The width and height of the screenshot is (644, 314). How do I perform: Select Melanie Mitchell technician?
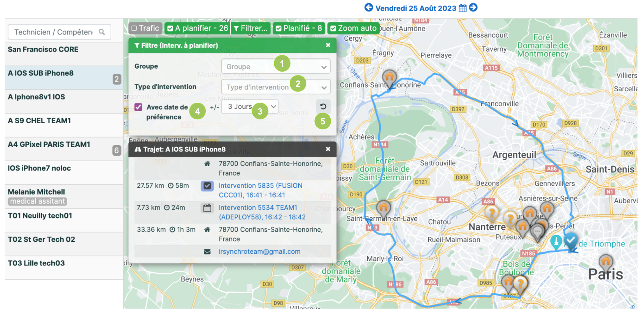point(64,196)
